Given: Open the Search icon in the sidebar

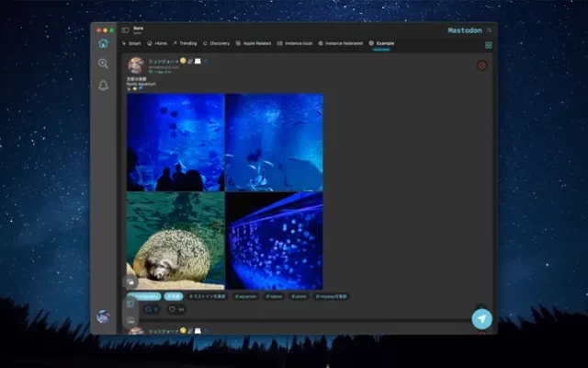Looking at the screenshot, I should 103,63.
